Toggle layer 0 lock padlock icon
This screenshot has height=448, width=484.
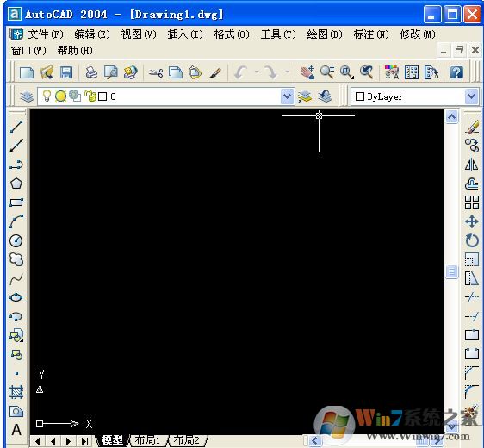coord(90,96)
